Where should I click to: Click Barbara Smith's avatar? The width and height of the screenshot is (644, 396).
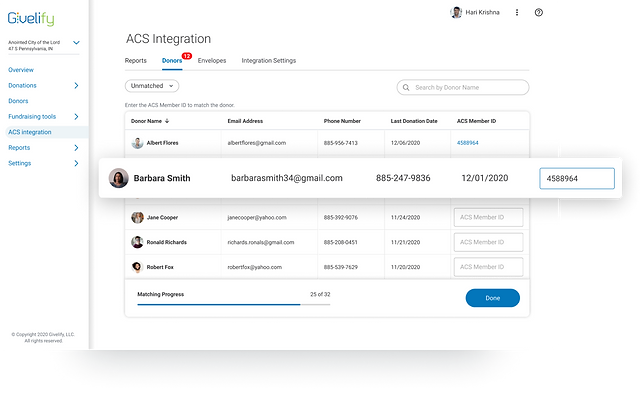click(119, 178)
